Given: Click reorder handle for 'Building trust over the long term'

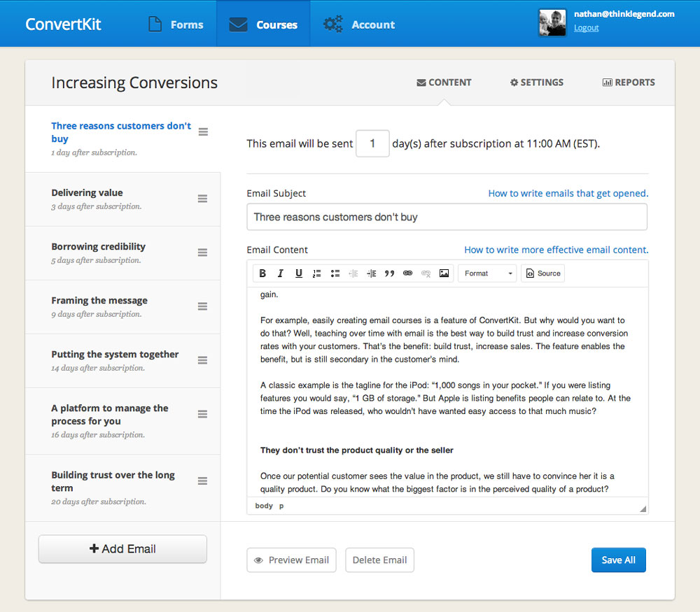Looking at the screenshot, I should 203,481.
